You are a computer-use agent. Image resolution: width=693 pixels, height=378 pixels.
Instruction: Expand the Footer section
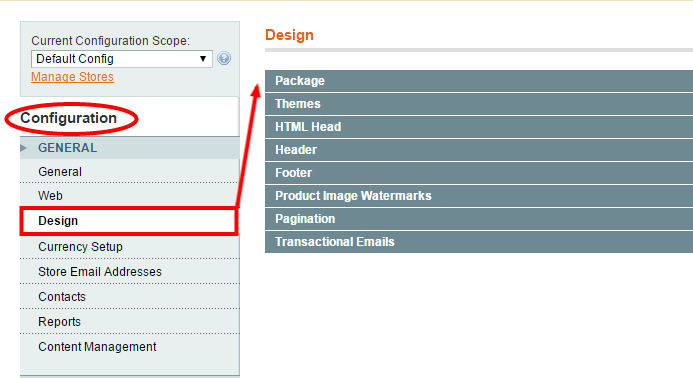[479, 173]
